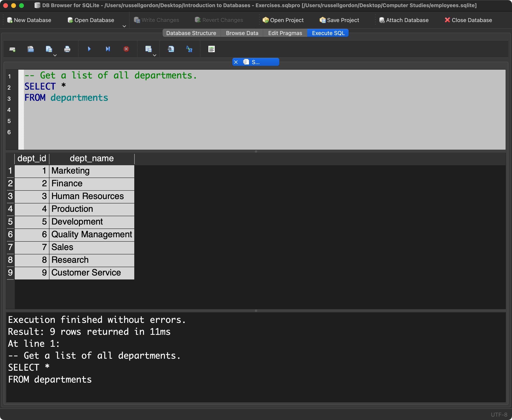
Task: Expand the Save results view dropdown arrow
Action: coord(155,55)
